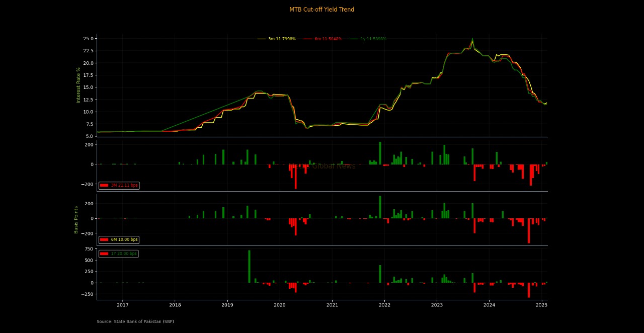The height and width of the screenshot is (333, 644).
Task: Click the red 6m legend line marker
Action: coord(307,39)
